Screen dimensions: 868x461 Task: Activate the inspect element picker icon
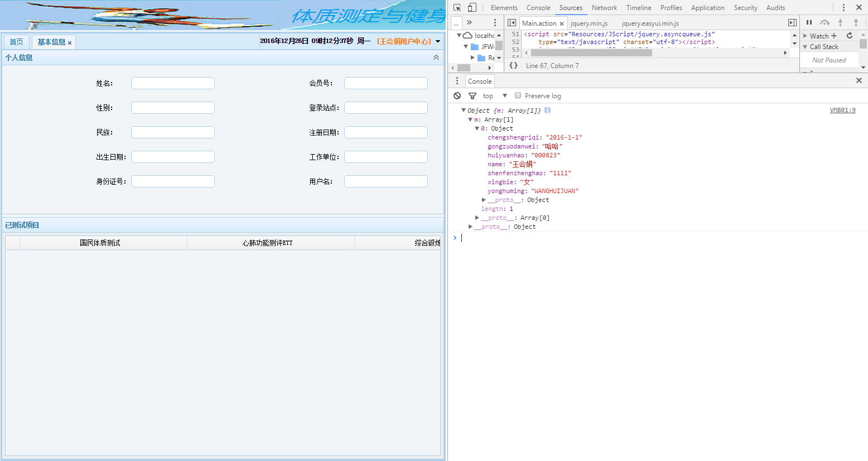[457, 7]
